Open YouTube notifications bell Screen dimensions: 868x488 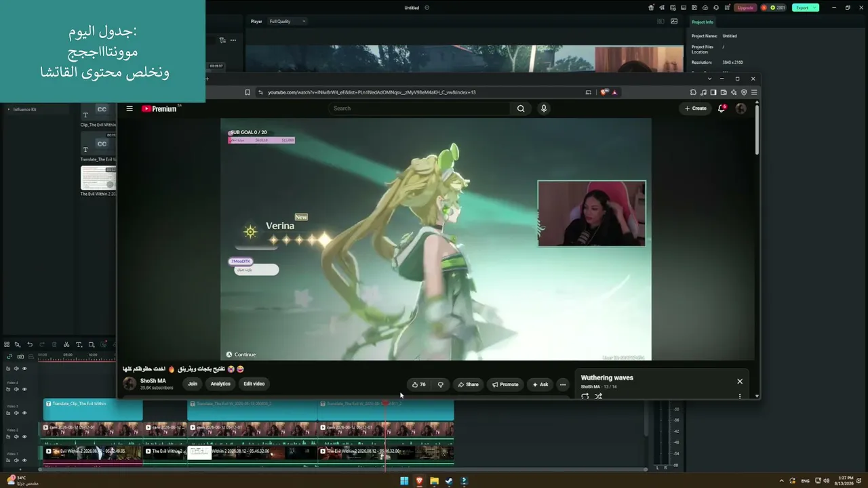[x=722, y=108]
